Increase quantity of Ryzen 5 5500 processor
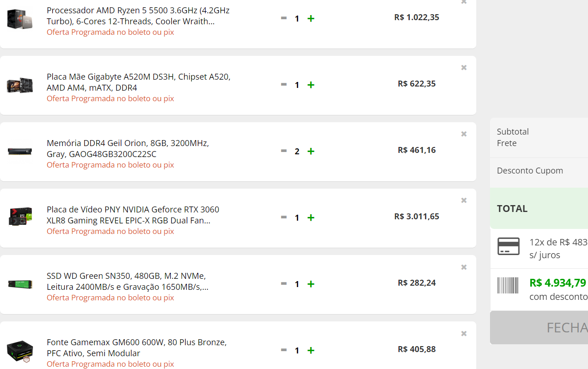The image size is (588, 369). pyautogui.click(x=311, y=18)
